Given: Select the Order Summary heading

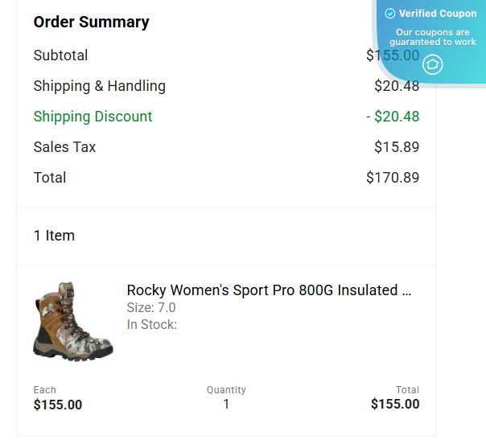Looking at the screenshot, I should (91, 22).
